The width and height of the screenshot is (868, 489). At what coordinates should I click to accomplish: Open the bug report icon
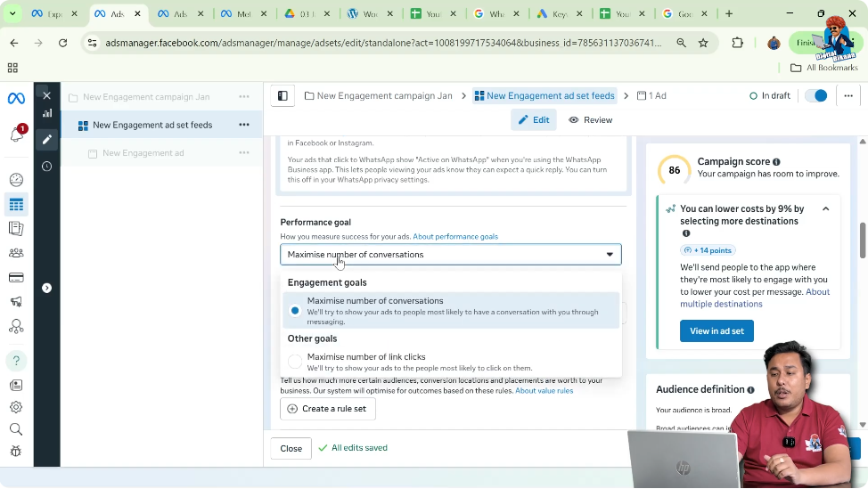coord(16,451)
